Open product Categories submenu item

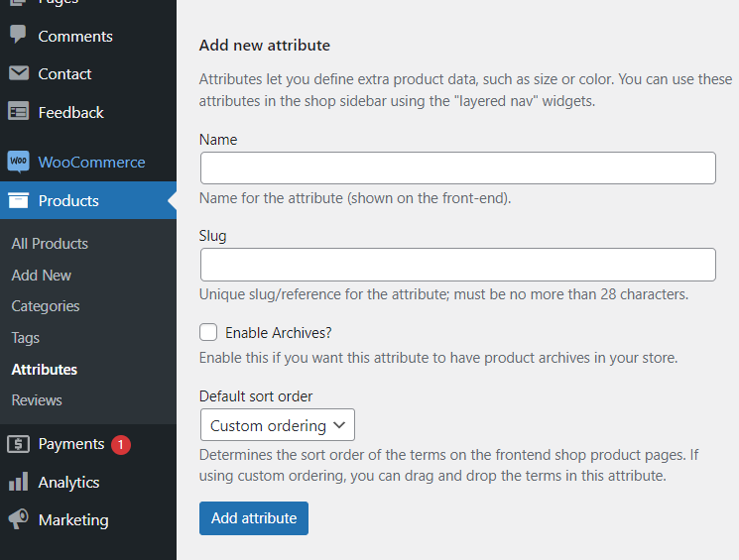46,306
